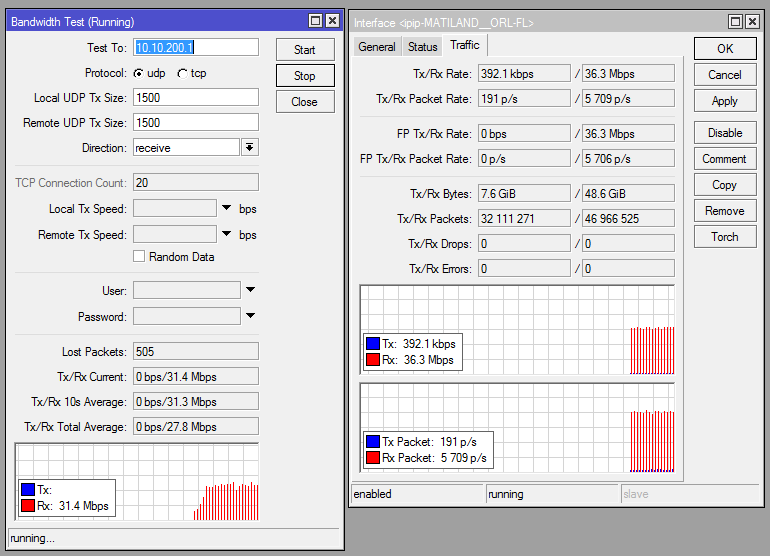Click the Local UDP Tx Size field
Viewport: 770px width, 556px height.
(x=195, y=97)
